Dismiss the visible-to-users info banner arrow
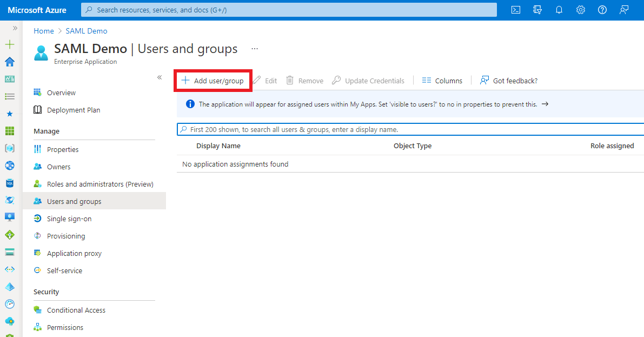This screenshot has height=337, width=644. coord(545,104)
